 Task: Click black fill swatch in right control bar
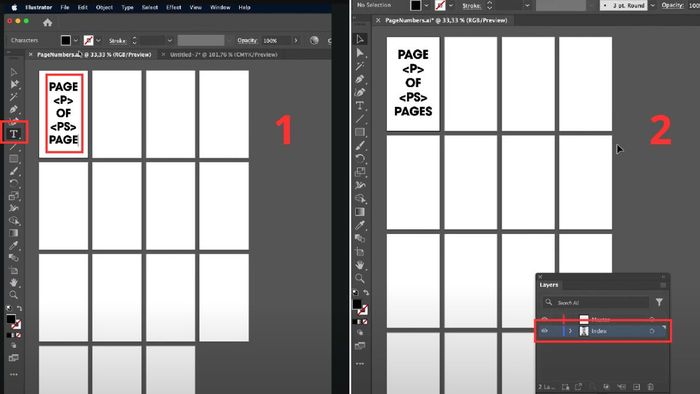coord(416,5)
